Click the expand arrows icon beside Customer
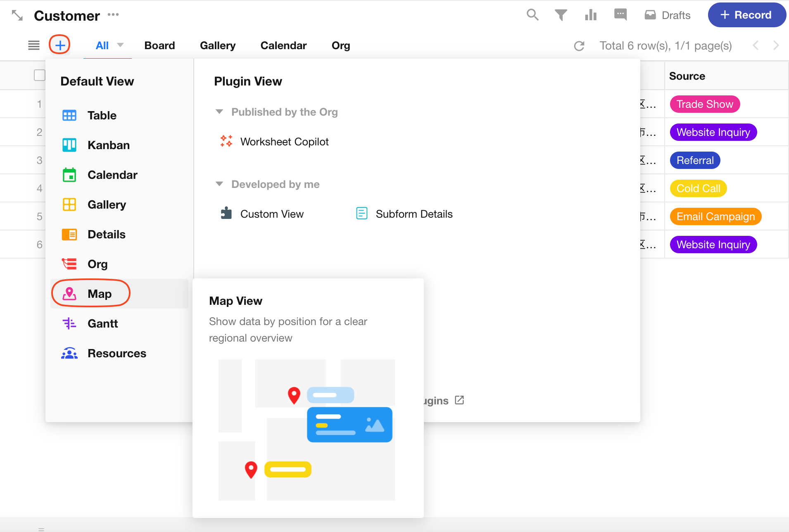The image size is (789, 532). click(17, 15)
